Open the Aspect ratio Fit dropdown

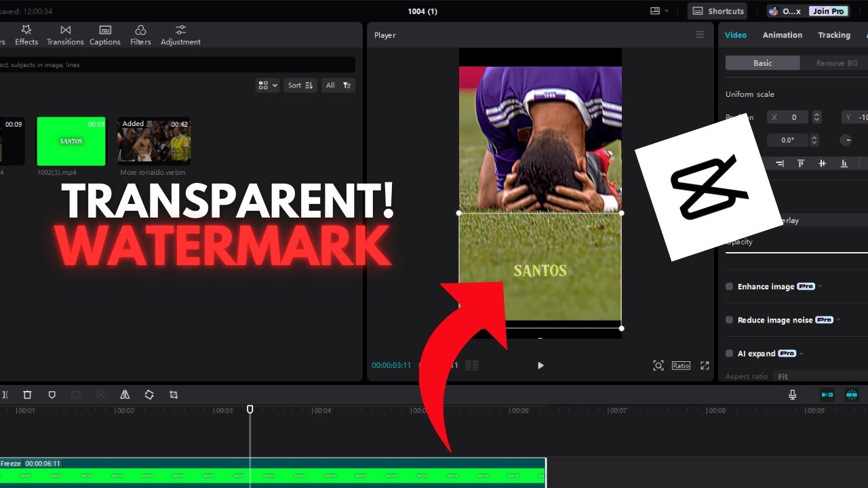click(821, 376)
